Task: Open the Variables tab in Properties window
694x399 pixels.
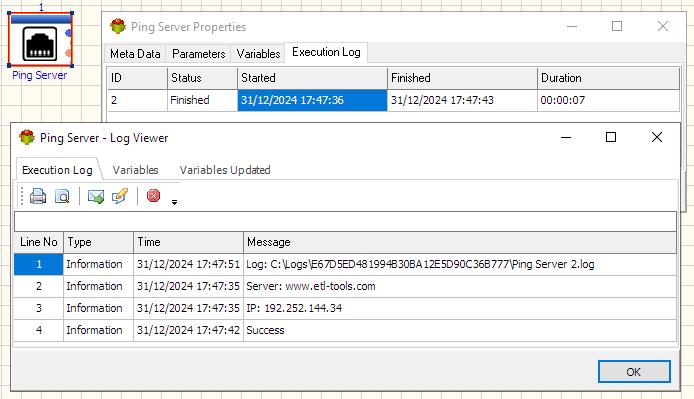Action: click(x=258, y=54)
